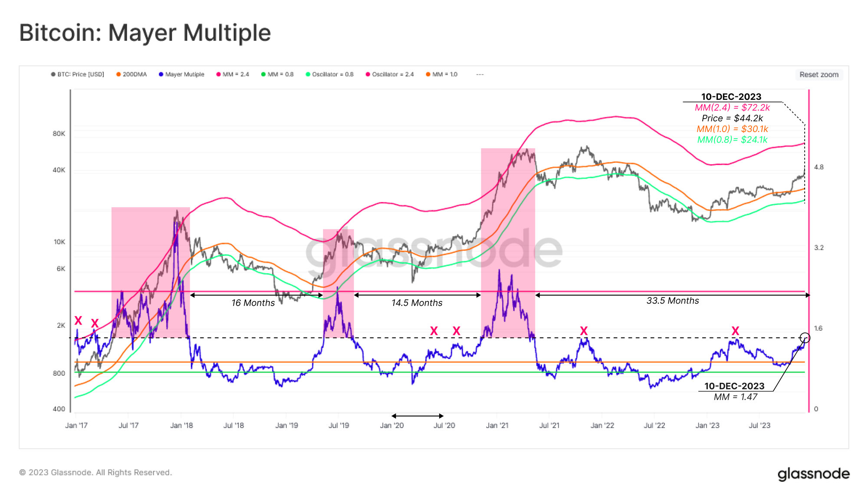Click the leftmost pink X marker
Screen dimensions: 868x500
tap(78, 321)
